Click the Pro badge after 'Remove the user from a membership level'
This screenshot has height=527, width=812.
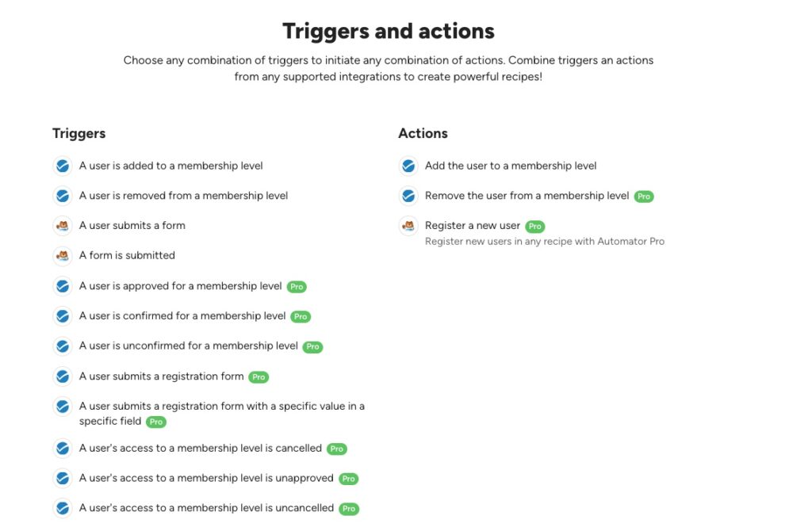(x=644, y=197)
